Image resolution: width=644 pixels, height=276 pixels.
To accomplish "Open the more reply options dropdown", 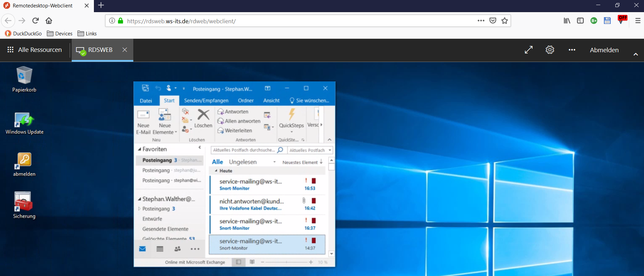I will click(x=269, y=127).
